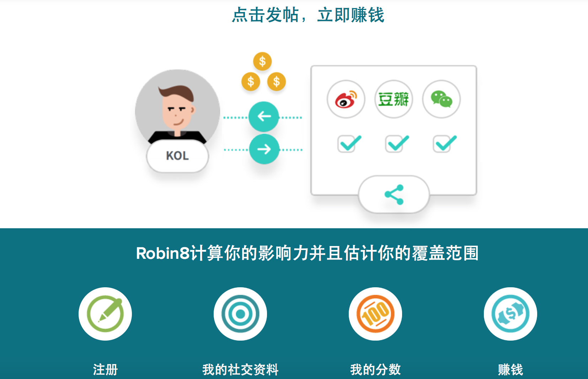This screenshot has width=588, height=379.
Task: Toggle the checkbox under WeChat
Action: [x=444, y=144]
